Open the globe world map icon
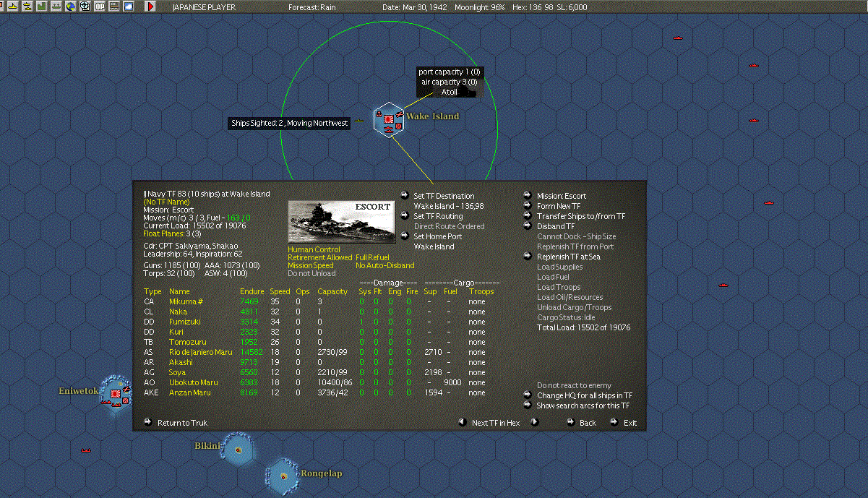Image resolution: width=868 pixels, height=498 pixels. (x=71, y=7)
